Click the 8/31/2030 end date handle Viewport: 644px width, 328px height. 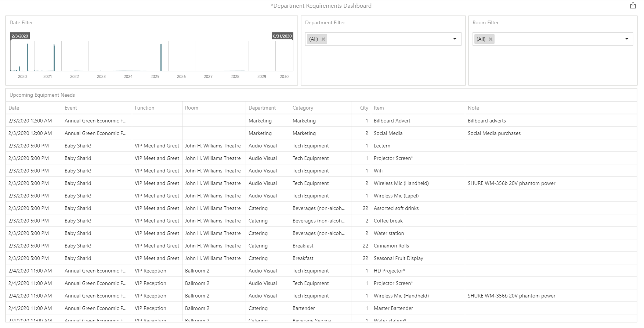point(282,36)
